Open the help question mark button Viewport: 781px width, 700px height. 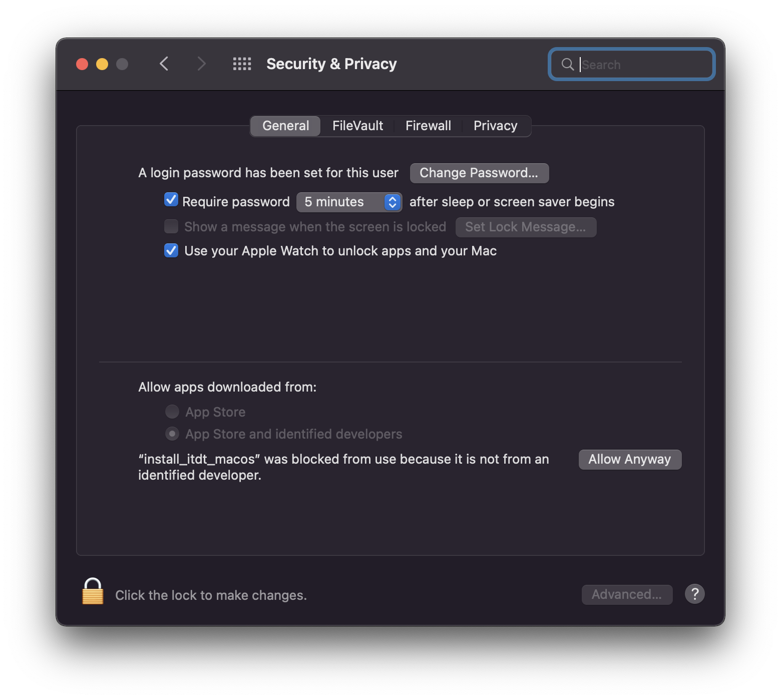[694, 594]
